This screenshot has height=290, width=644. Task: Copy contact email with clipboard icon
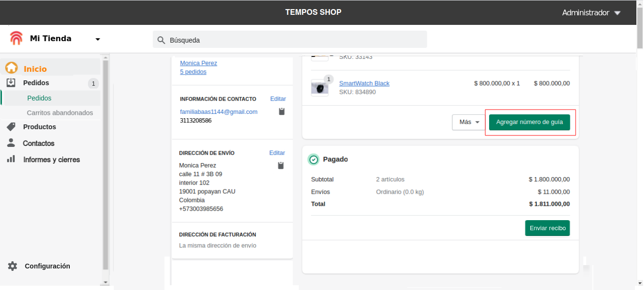(282, 112)
